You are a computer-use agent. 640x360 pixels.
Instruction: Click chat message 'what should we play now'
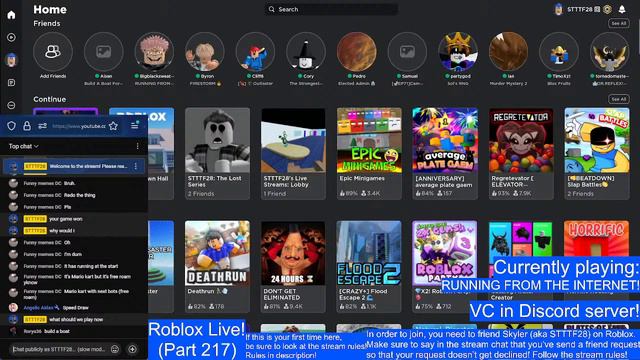[76, 319]
